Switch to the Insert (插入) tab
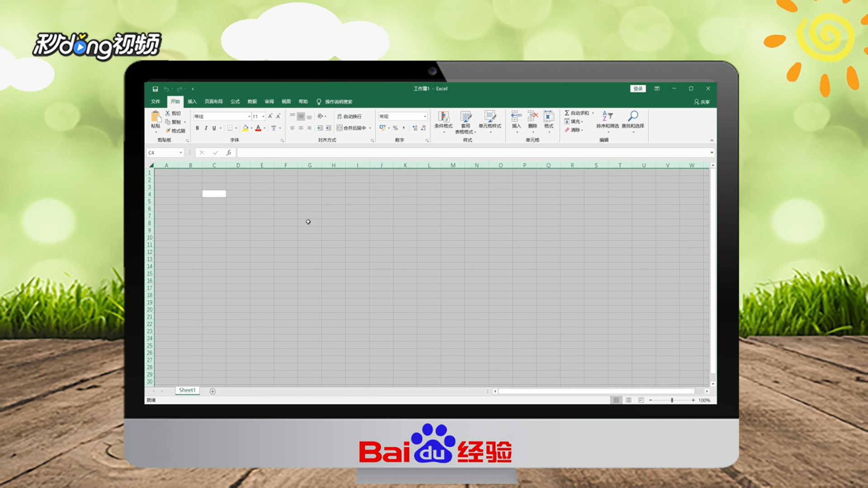Viewport: 868px width, 488px height. (192, 102)
